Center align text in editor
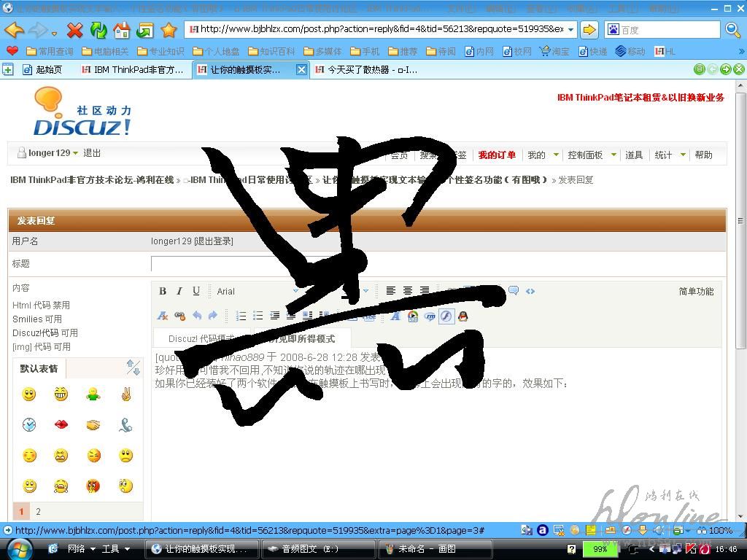 pyautogui.click(x=408, y=290)
